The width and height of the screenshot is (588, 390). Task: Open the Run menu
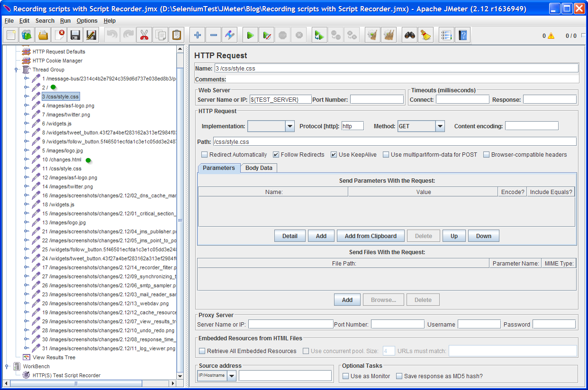click(x=65, y=21)
